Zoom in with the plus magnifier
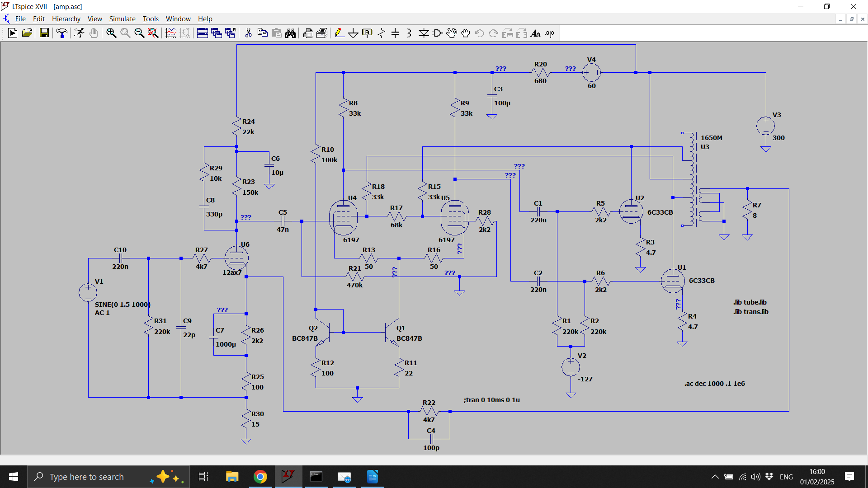Screen dimensions: 868x488 pos(111,33)
